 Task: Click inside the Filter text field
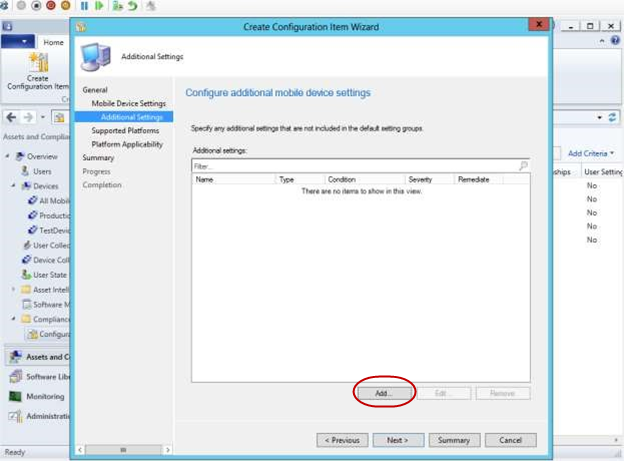pos(350,165)
